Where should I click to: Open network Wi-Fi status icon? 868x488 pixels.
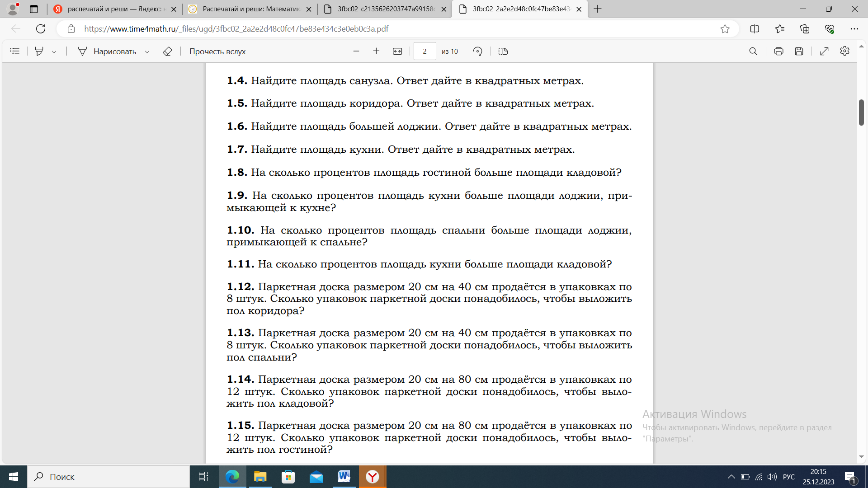point(759,477)
